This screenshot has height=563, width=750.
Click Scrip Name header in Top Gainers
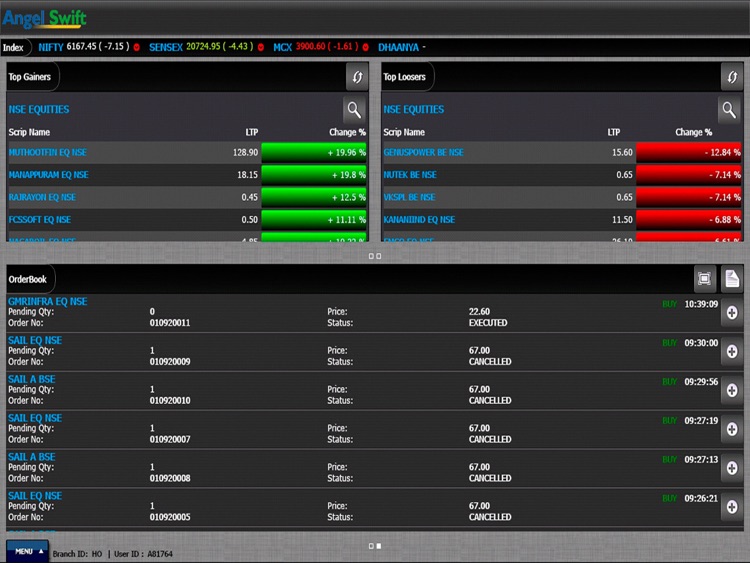[29, 132]
